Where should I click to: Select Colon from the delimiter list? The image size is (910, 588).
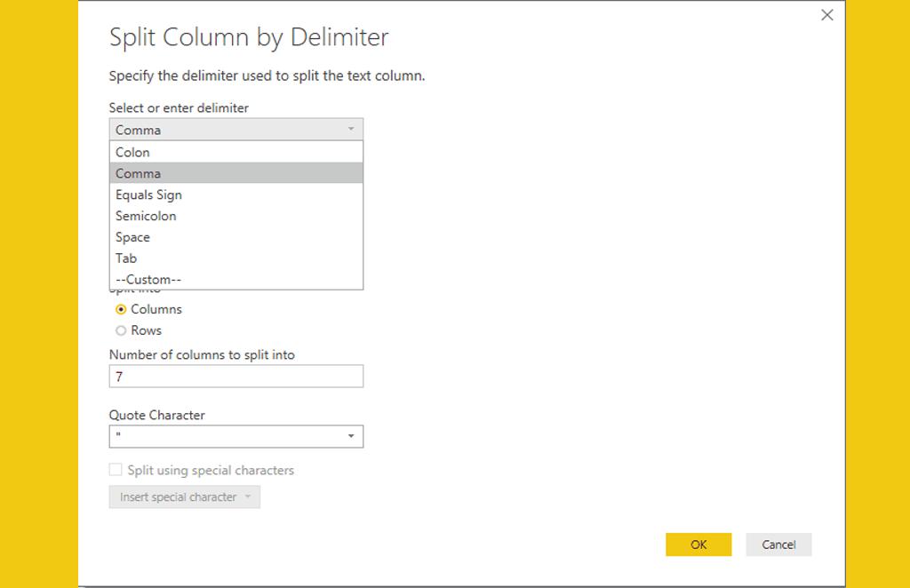coord(133,152)
